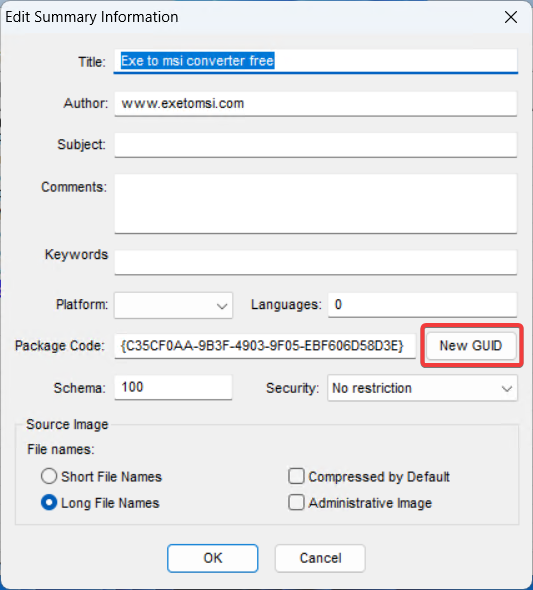Image resolution: width=533 pixels, height=590 pixels.
Task: Click the Platform dropdown chevron arrow
Action: pyautogui.click(x=222, y=306)
